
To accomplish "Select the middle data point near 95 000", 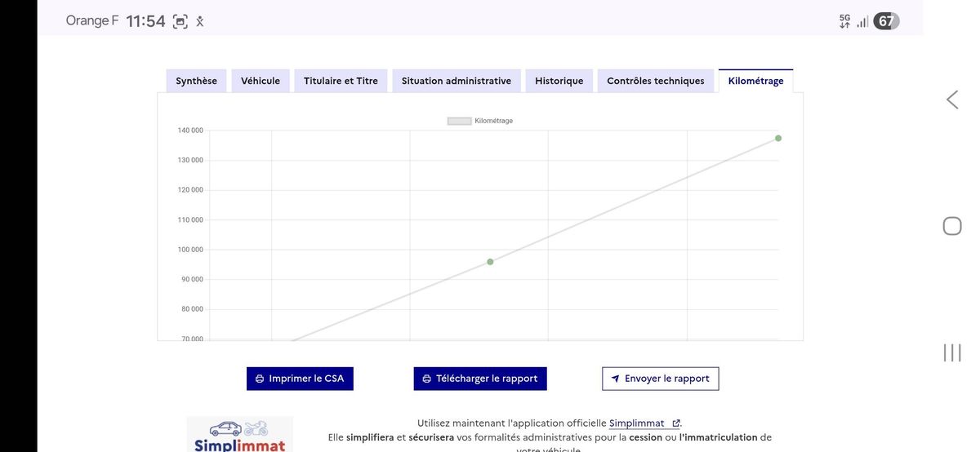I will [490, 262].
